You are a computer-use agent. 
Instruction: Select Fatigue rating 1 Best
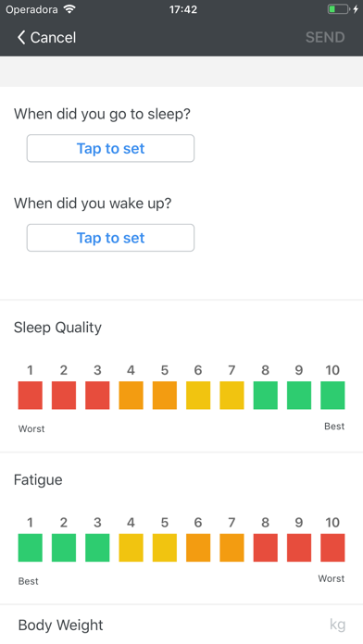tap(30, 548)
